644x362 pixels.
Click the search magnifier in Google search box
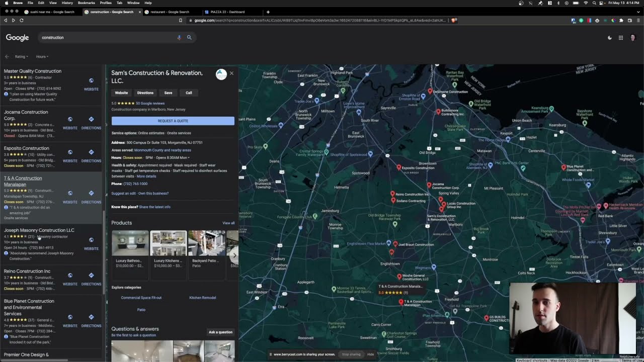pos(189,37)
